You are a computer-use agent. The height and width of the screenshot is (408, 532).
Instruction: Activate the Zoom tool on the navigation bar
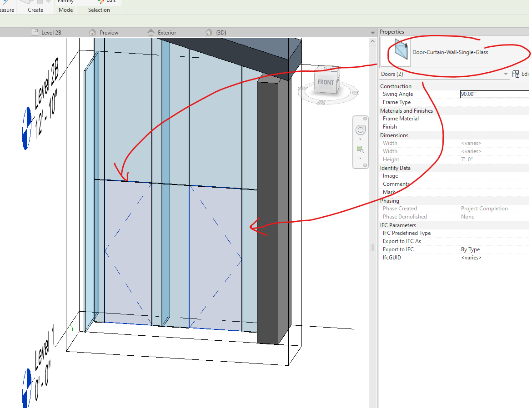coord(360,149)
